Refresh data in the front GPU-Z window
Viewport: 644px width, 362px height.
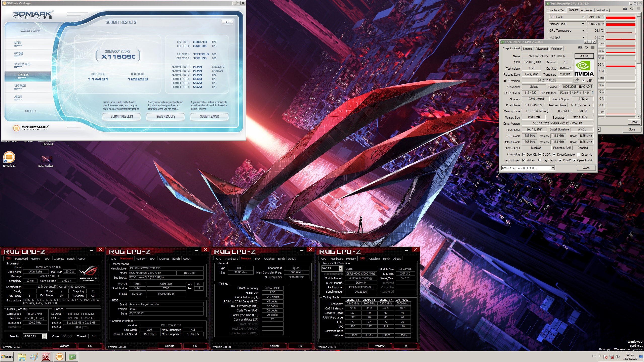[586, 48]
